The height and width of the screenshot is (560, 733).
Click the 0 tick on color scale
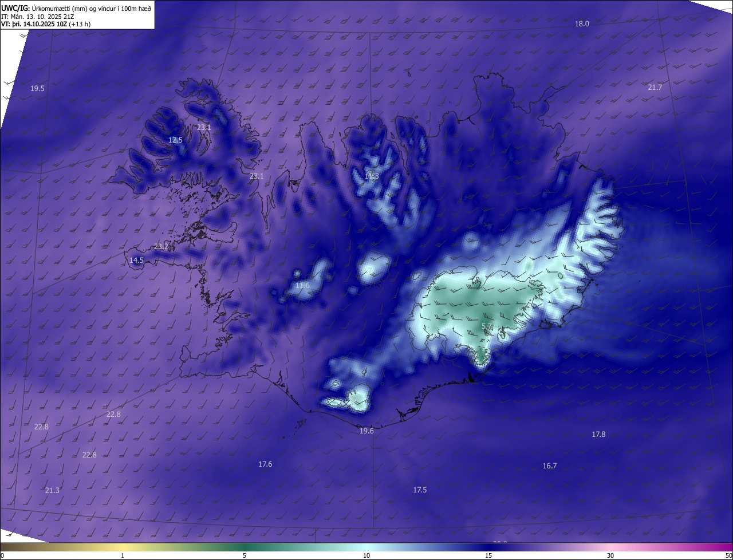coord(2,555)
